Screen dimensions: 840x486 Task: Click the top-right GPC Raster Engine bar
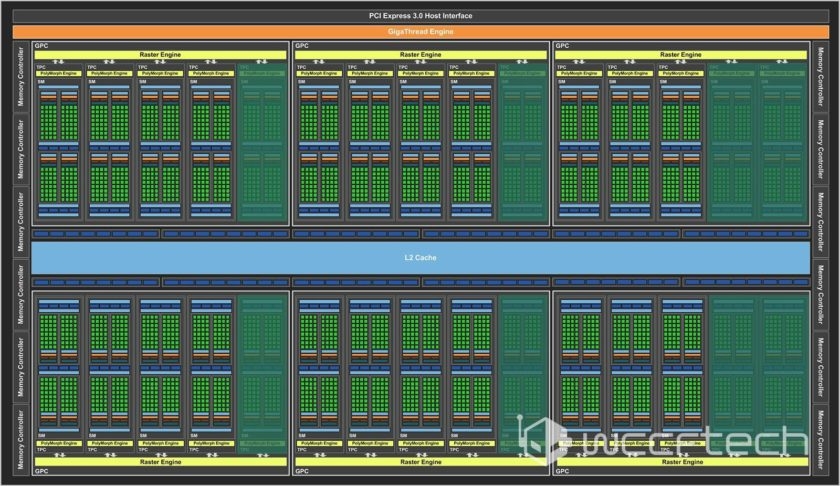coord(680,55)
